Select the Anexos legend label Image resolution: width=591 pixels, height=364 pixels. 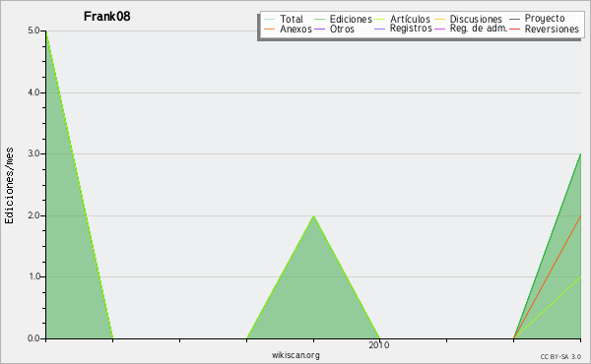pyautogui.click(x=295, y=29)
